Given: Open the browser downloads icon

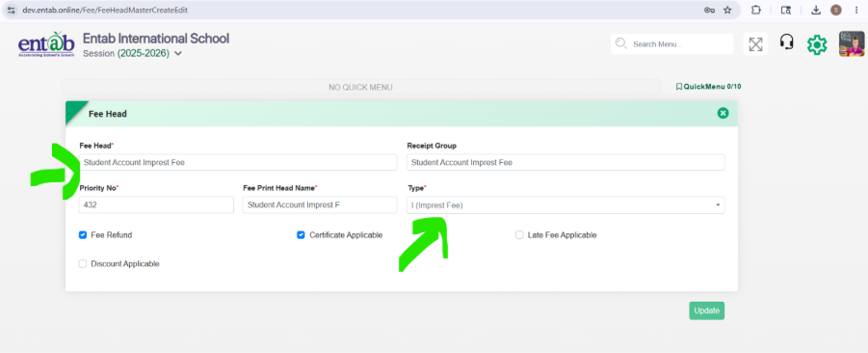Looking at the screenshot, I should [815, 10].
